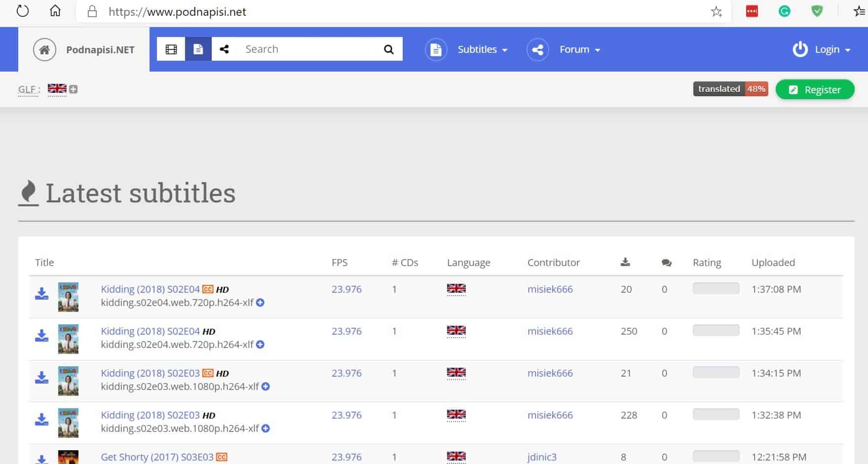This screenshot has width=868, height=464.
Task: Click the magnifier search button
Action: pos(389,49)
